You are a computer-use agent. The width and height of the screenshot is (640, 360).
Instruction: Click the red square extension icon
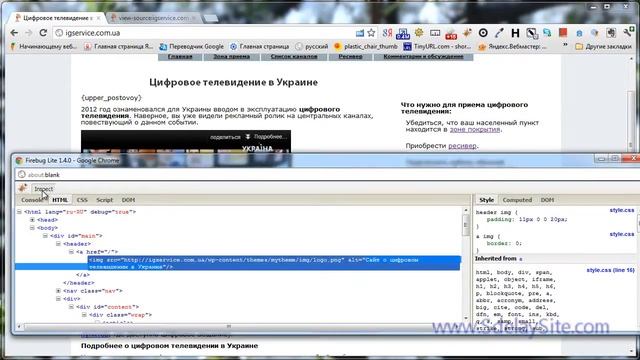pyautogui.click(x=563, y=33)
